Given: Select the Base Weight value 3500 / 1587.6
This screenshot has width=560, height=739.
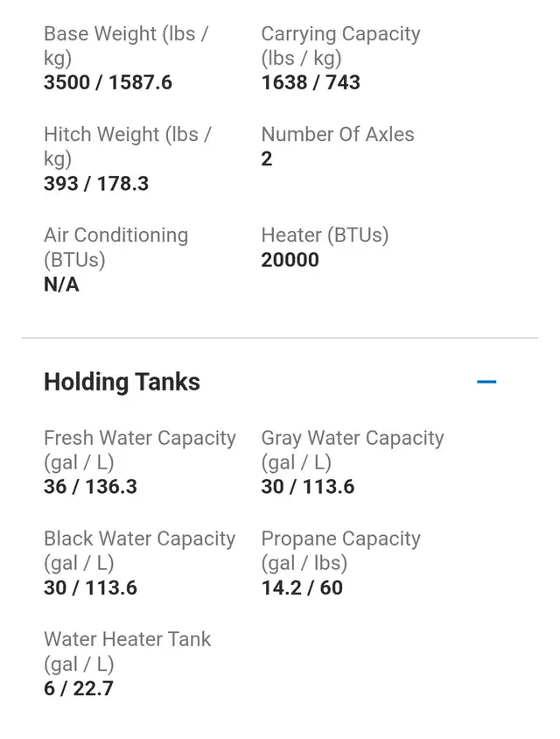Looking at the screenshot, I should tap(108, 82).
